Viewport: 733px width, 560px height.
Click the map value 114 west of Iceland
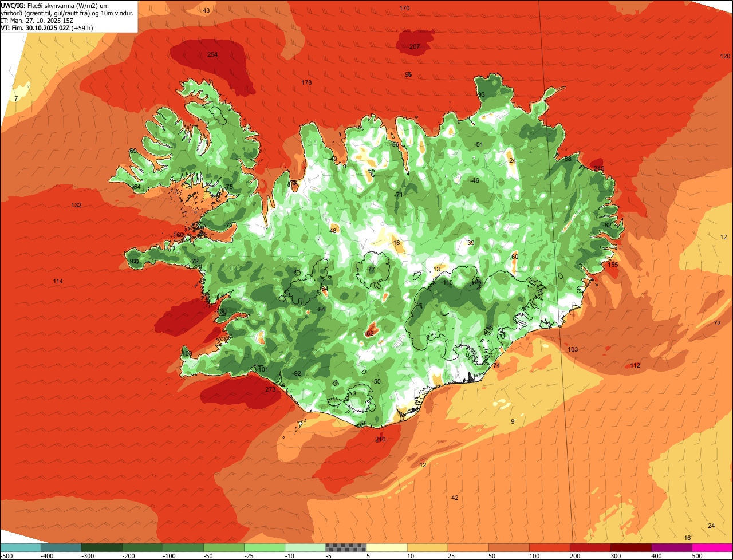point(58,281)
